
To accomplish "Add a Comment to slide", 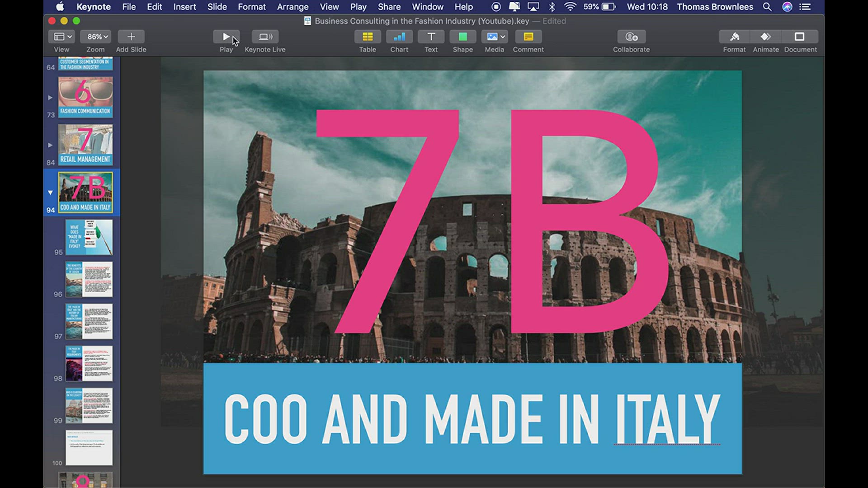I will pos(528,37).
